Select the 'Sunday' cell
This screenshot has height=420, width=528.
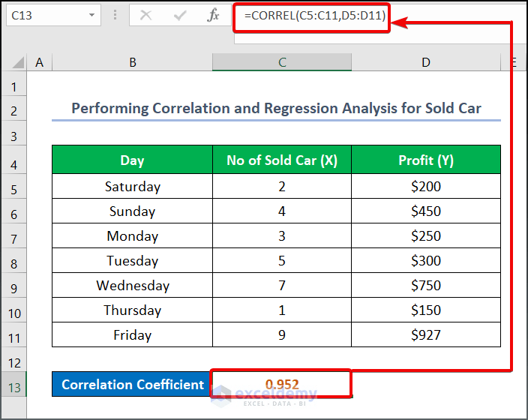132,211
